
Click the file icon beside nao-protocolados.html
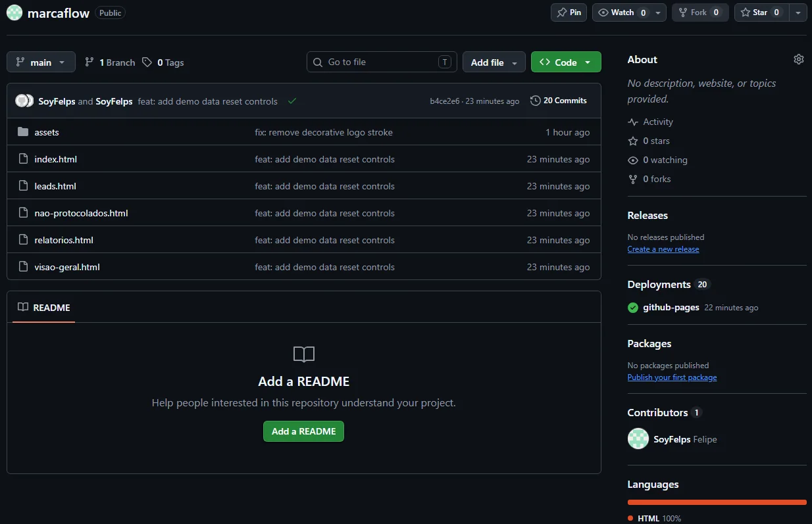click(23, 213)
